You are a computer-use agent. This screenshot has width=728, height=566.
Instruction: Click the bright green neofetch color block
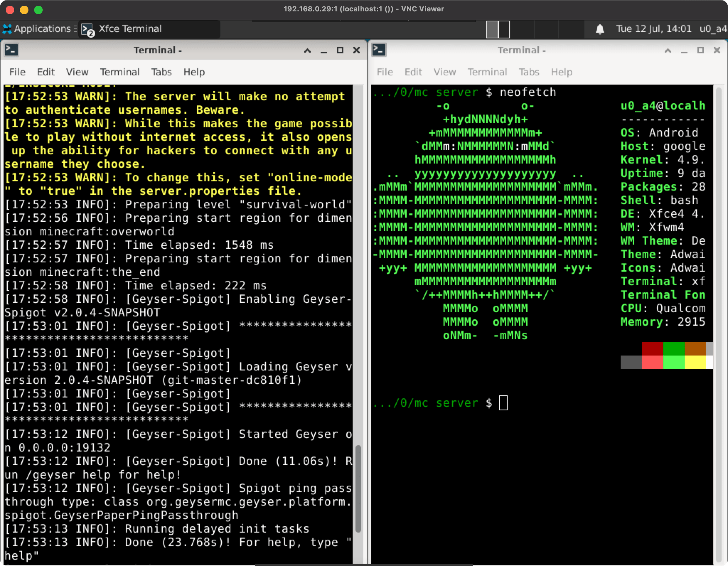point(674,362)
